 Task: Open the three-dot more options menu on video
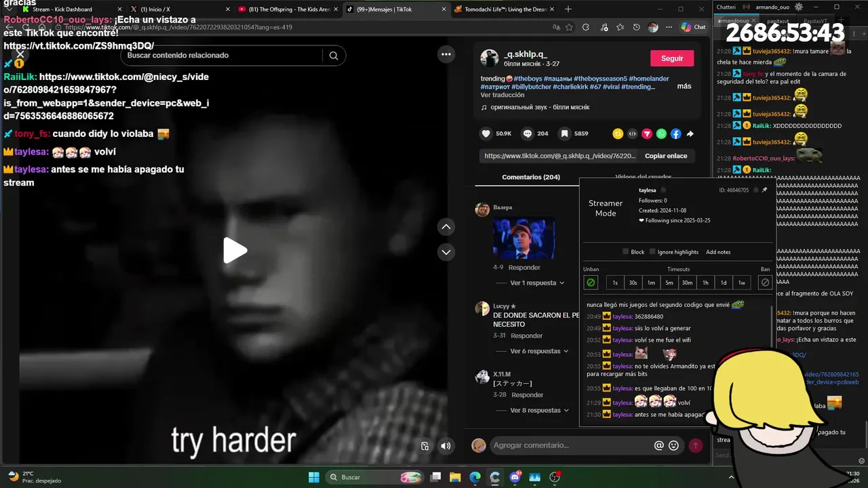pyautogui.click(x=446, y=54)
